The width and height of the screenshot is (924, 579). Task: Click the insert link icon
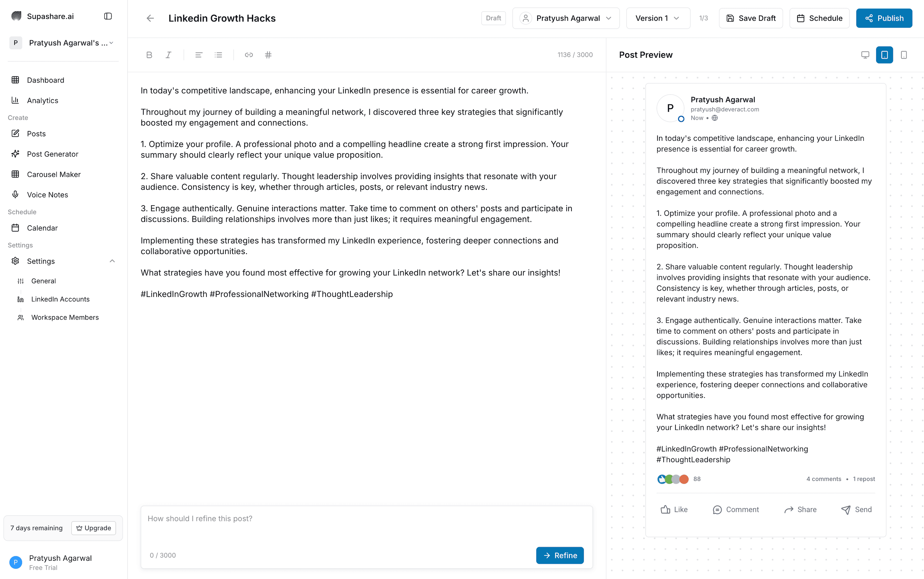[x=249, y=55]
